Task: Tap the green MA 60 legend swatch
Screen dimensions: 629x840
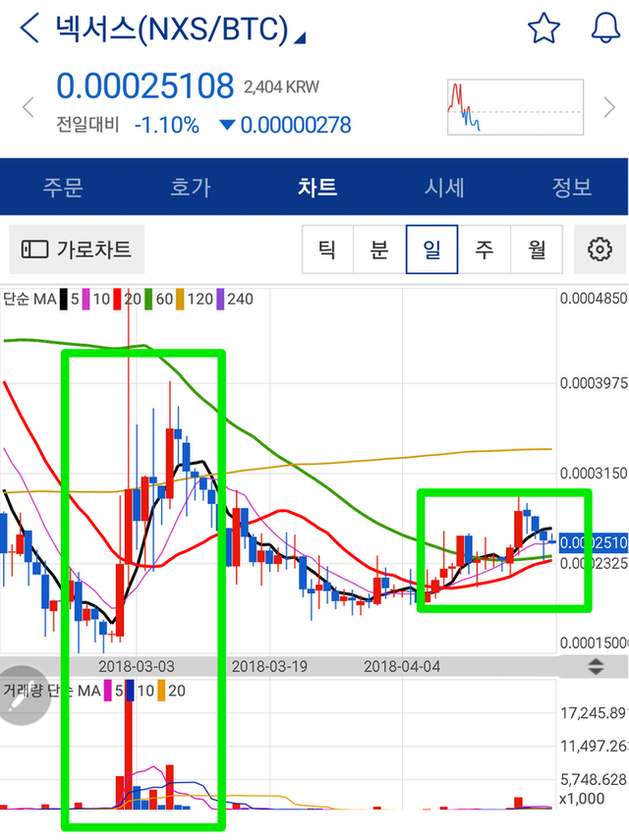Action: 148,299
